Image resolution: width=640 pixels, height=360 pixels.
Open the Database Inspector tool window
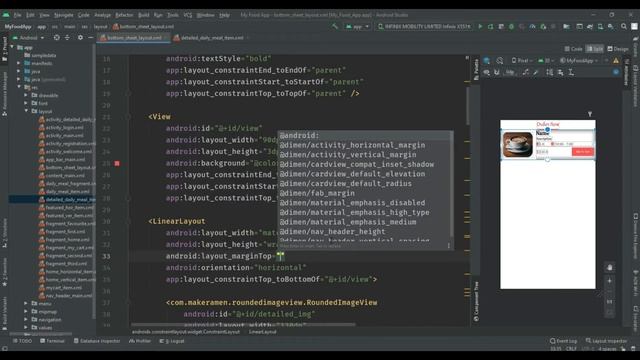tap(97, 341)
